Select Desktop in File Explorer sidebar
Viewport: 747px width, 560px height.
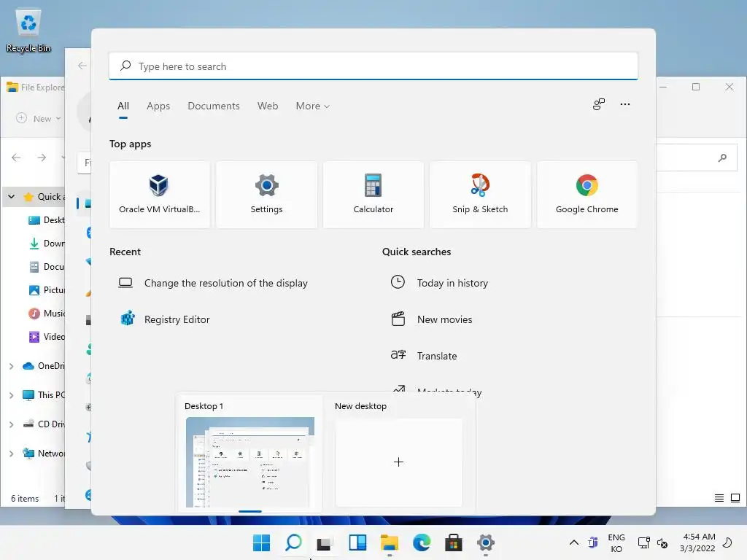(x=46, y=220)
